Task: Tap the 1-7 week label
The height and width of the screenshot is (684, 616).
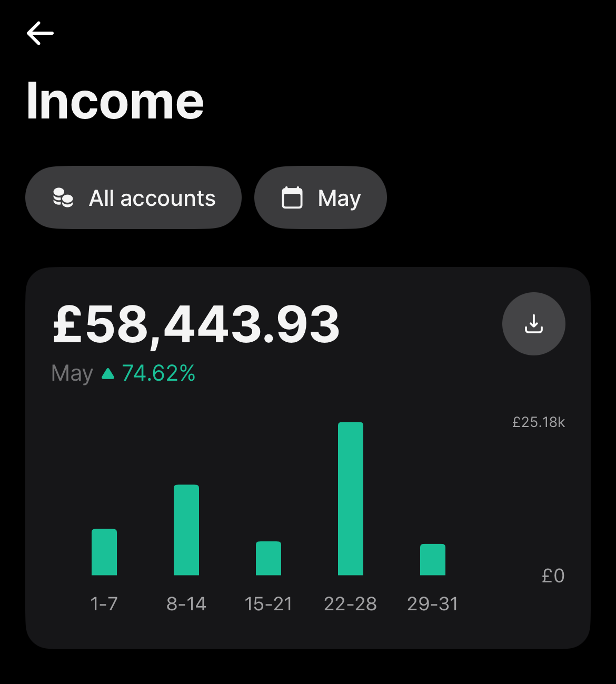Action: point(104,604)
